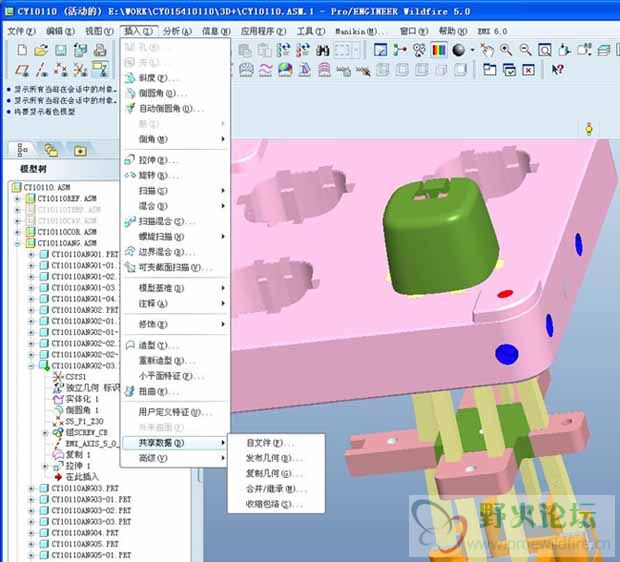Screen dimensions: 620x562
Task: Select 合并/继承 (Merge/Inheritance) in submenu
Action: [276, 489]
